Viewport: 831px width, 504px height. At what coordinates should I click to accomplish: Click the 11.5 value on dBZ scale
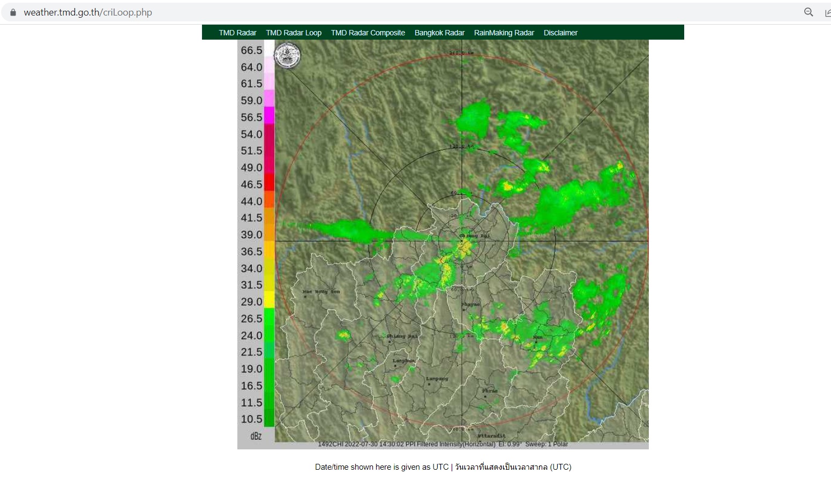[251, 402]
